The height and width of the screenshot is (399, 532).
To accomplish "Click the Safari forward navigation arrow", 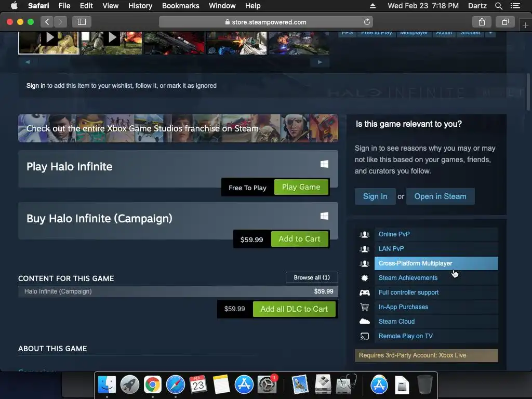I will (60, 22).
